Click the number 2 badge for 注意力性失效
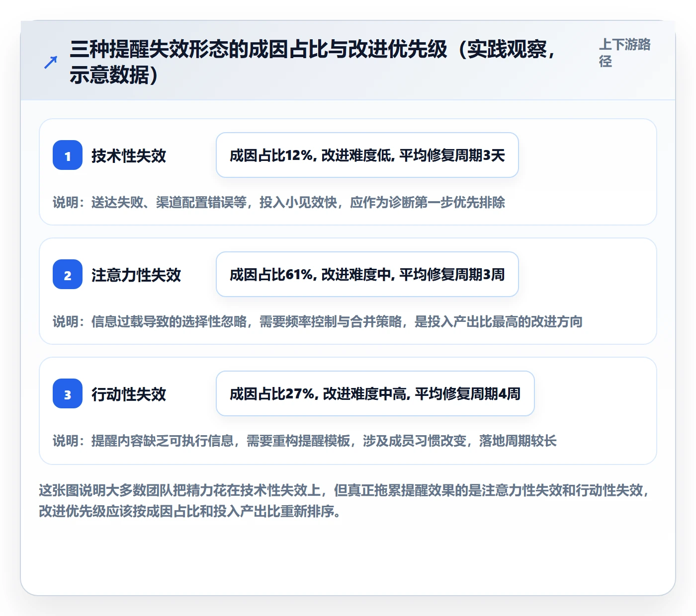Screen dimensions: 696x616 pyautogui.click(x=68, y=274)
